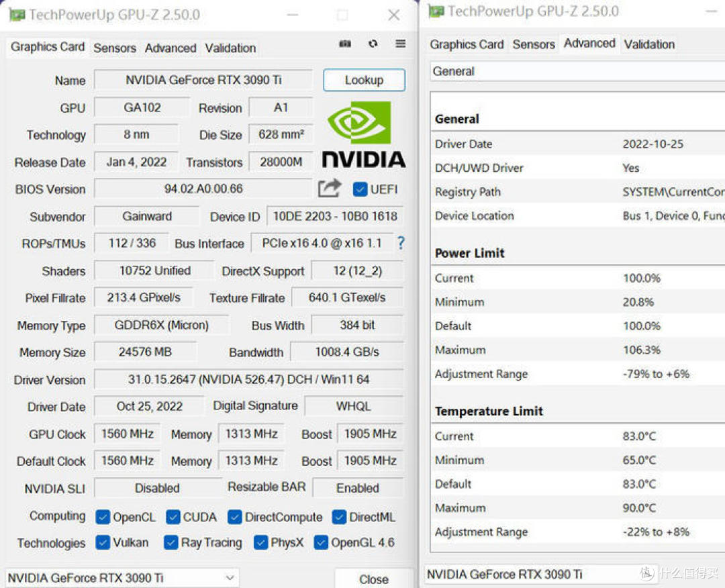Click the Lookup button

(364, 80)
